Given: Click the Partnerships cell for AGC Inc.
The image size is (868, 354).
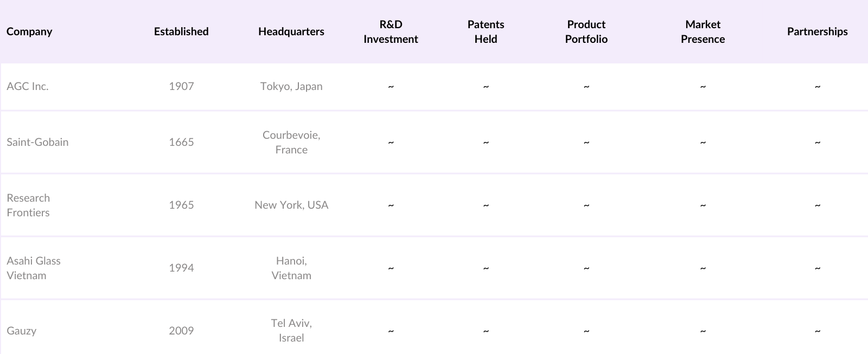Looking at the screenshot, I should (817, 87).
